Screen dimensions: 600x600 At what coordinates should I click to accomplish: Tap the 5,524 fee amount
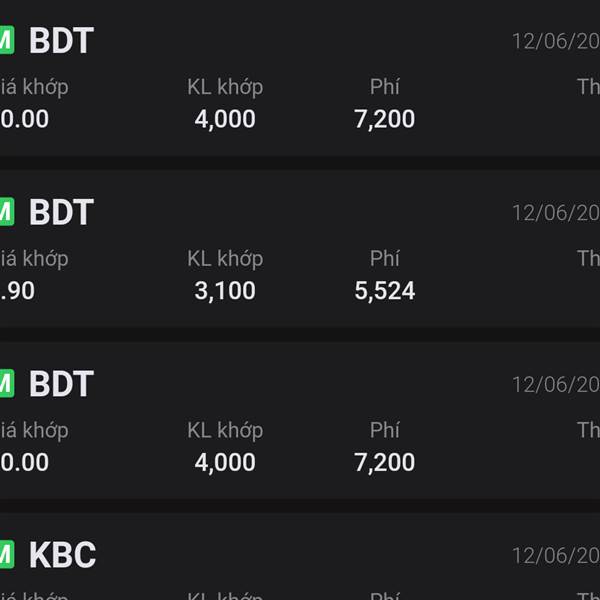pyautogui.click(x=385, y=291)
